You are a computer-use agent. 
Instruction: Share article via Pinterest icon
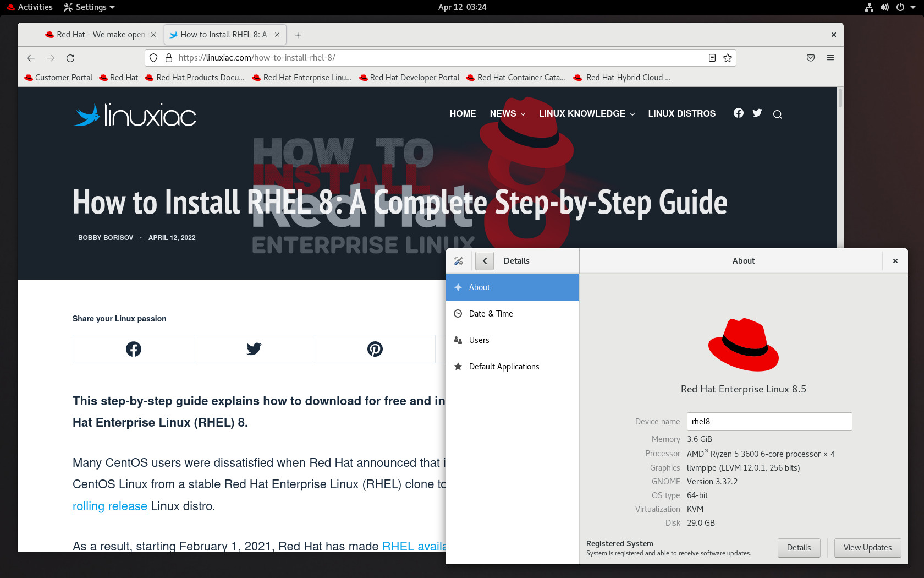click(x=375, y=349)
